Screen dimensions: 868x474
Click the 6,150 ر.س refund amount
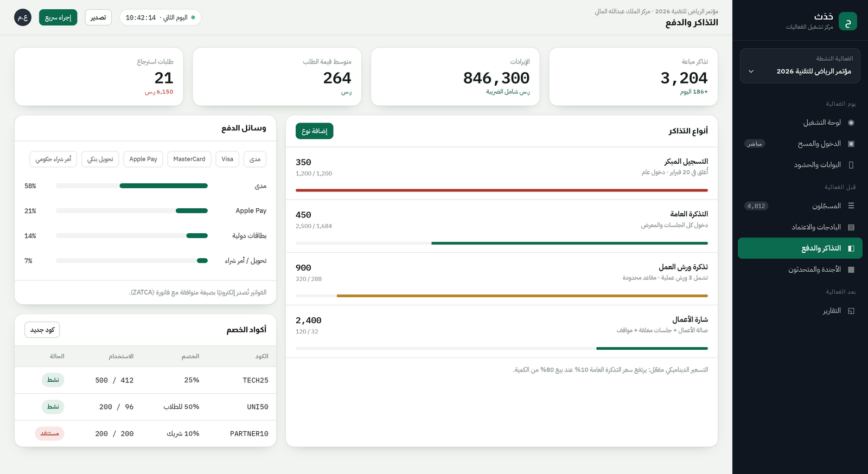[x=159, y=92]
